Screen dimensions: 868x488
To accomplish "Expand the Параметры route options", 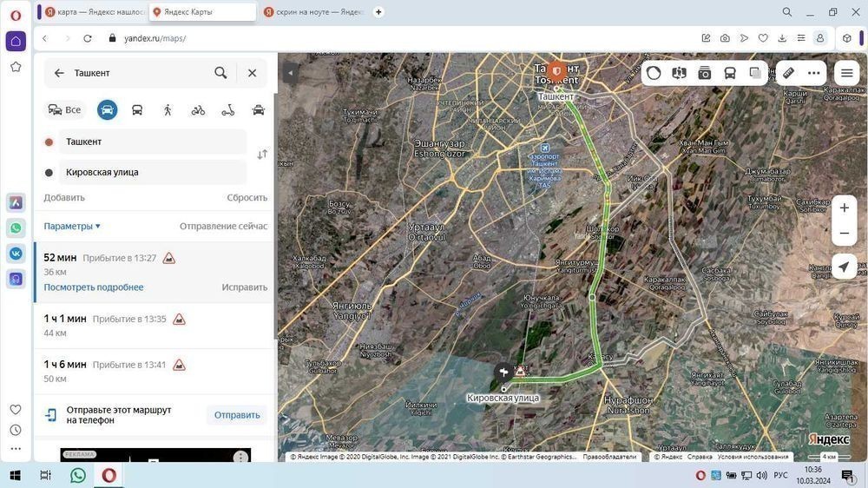I will click(x=72, y=226).
